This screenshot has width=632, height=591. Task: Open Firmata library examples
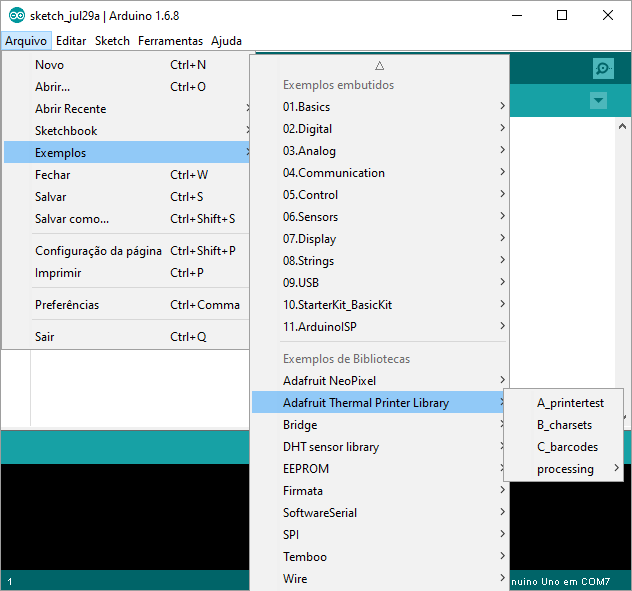coord(380,491)
